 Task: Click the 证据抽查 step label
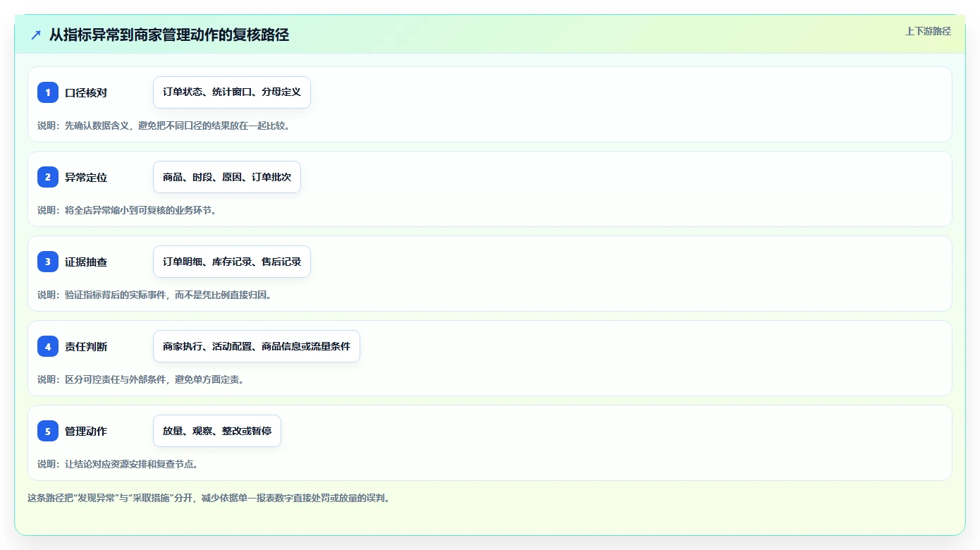click(x=86, y=262)
